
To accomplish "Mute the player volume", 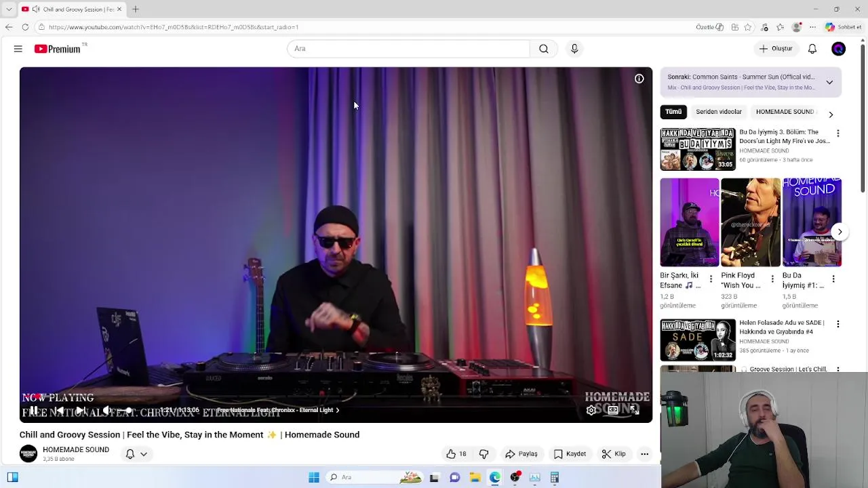I will coord(106,410).
